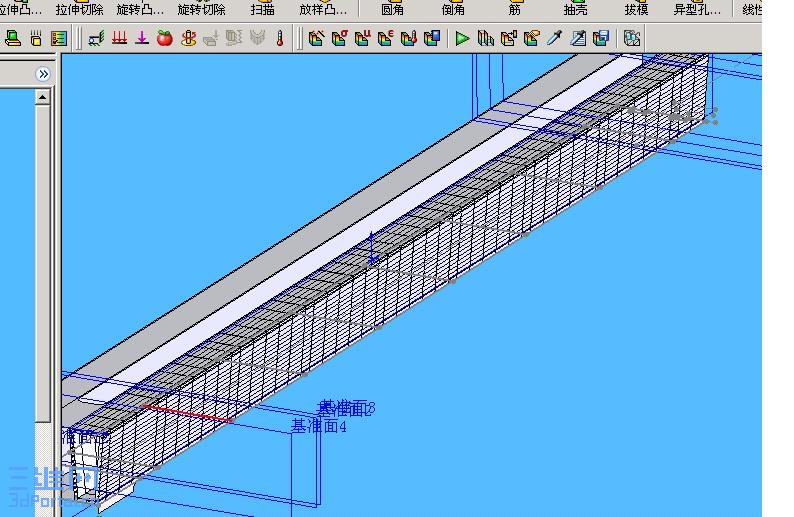The width and height of the screenshot is (794, 517).
Task: Define a plot with the pencil plot icon
Action: tap(316, 38)
